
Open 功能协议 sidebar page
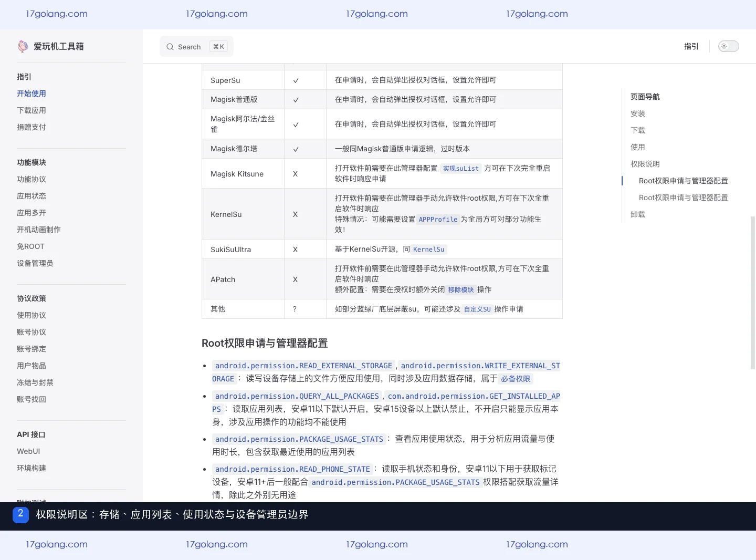point(31,179)
